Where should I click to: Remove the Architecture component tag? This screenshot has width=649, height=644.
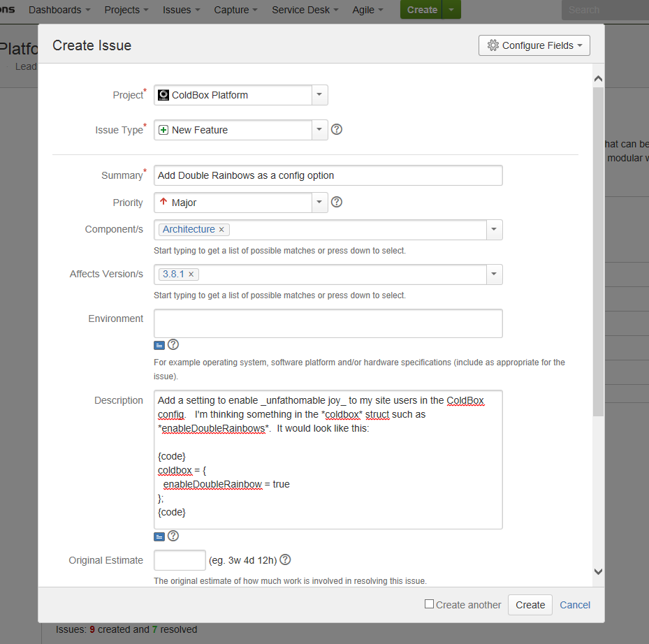[x=221, y=230]
